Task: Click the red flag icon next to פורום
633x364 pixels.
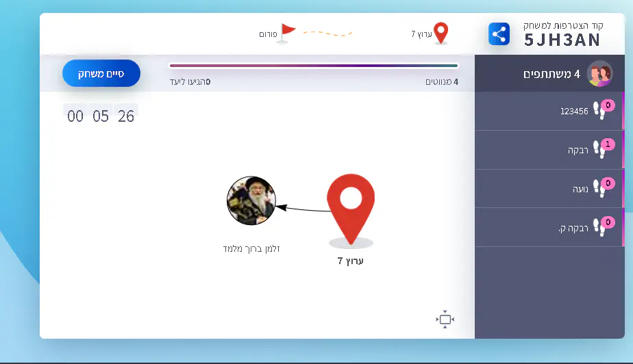Action: tap(287, 32)
